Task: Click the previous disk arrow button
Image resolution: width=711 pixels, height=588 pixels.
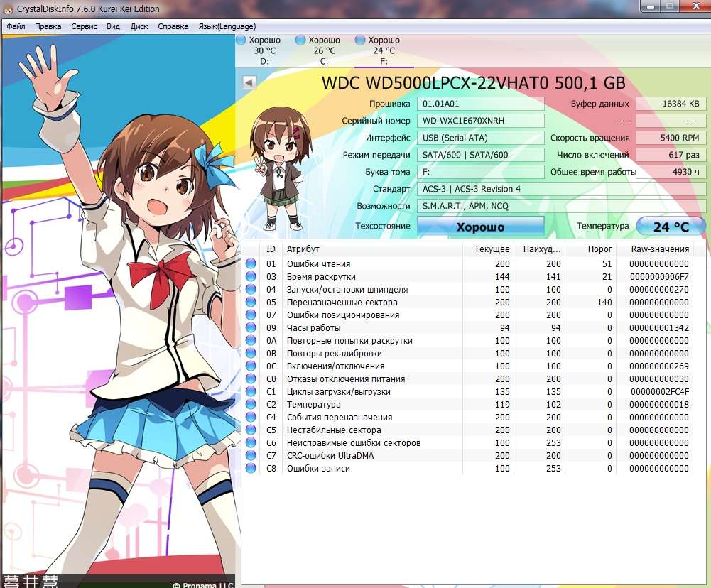Action: click(x=249, y=82)
